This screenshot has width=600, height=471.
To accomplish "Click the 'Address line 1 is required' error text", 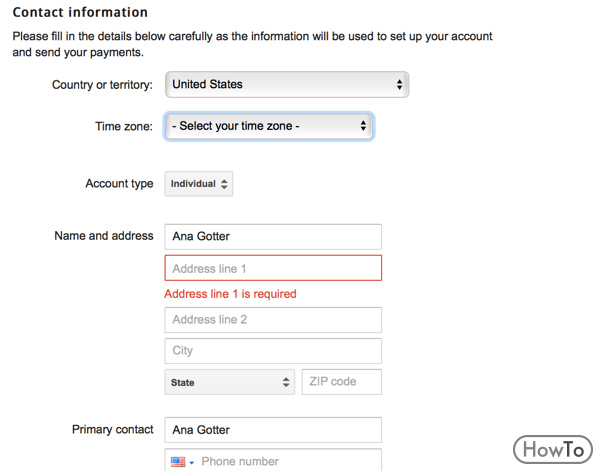I will (x=230, y=294).
